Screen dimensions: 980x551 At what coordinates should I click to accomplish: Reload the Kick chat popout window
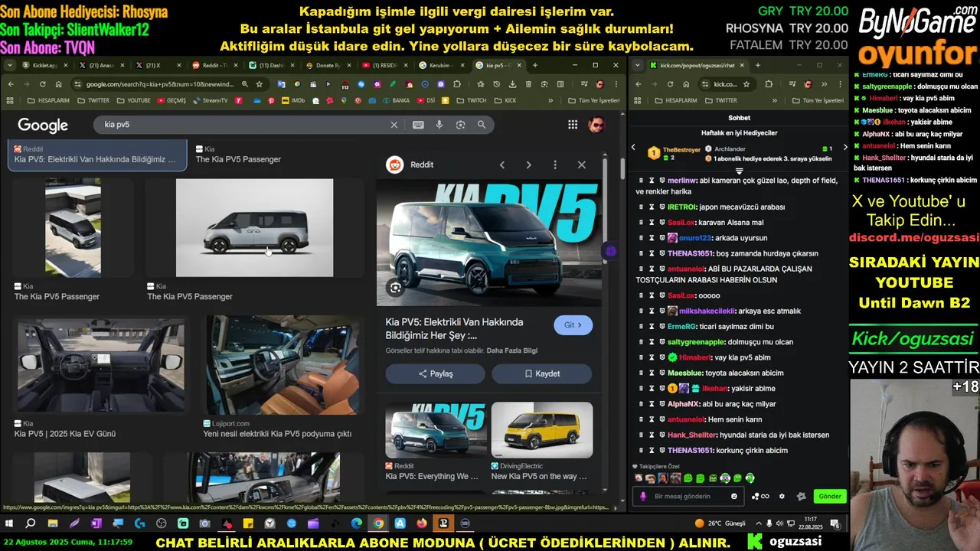pos(670,84)
